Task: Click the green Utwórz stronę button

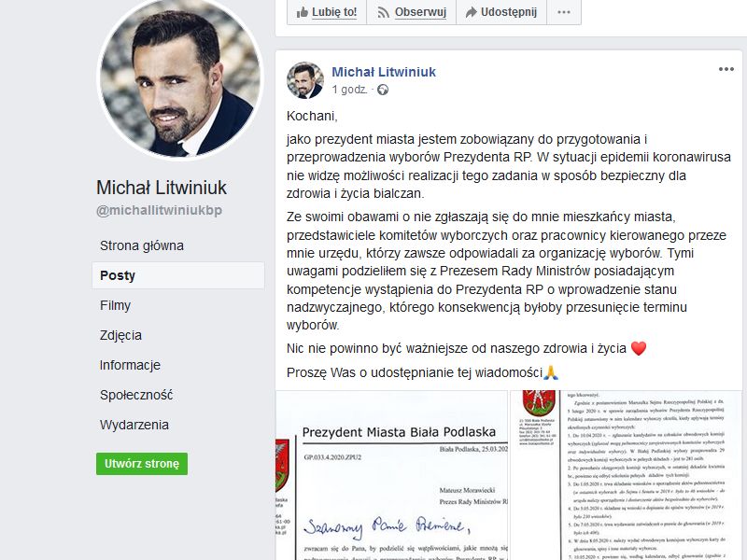Action: (x=142, y=464)
